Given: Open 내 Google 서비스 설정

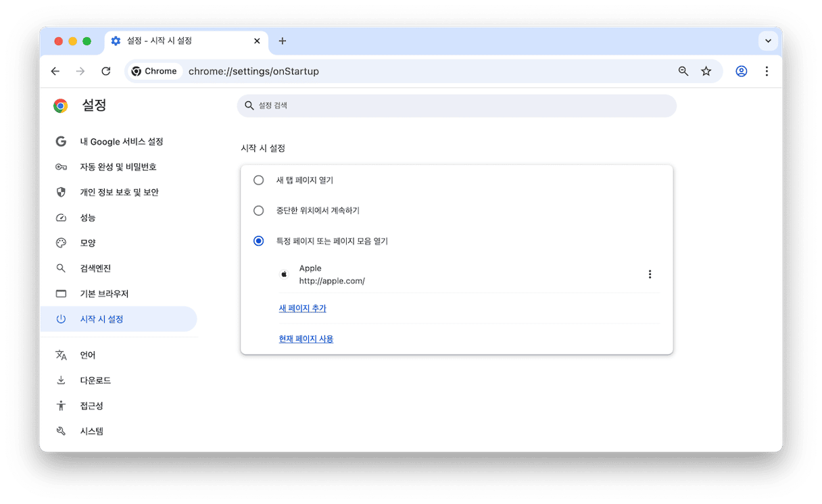Looking at the screenshot, I should [x=118, y=142].
